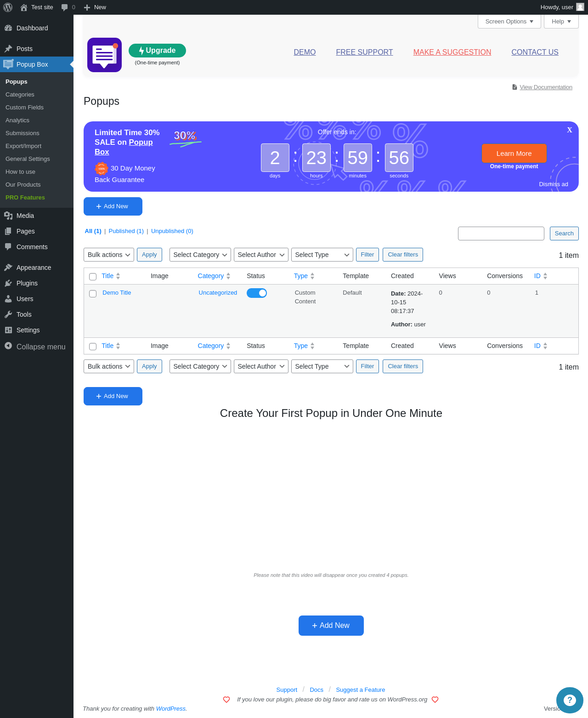The image size is (588, 718).
Task: Open the bottom Bulk actions dropdown
Action: [109, 366]
